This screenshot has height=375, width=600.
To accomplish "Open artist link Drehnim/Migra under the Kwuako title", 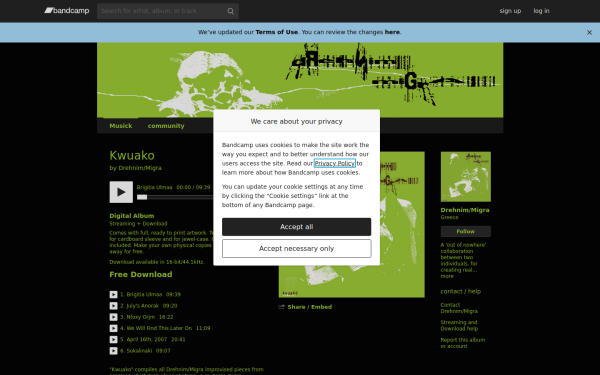I will pos(140,168).
